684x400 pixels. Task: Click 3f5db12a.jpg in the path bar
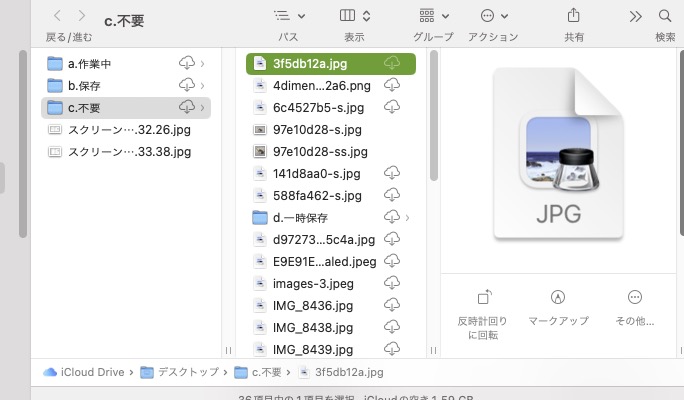point(341,372)
